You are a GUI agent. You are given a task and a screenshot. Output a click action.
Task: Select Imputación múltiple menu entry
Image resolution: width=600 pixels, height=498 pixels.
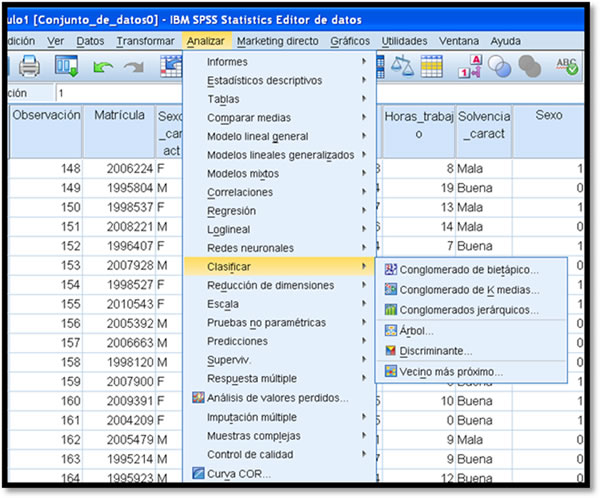(x=279, y=417)
